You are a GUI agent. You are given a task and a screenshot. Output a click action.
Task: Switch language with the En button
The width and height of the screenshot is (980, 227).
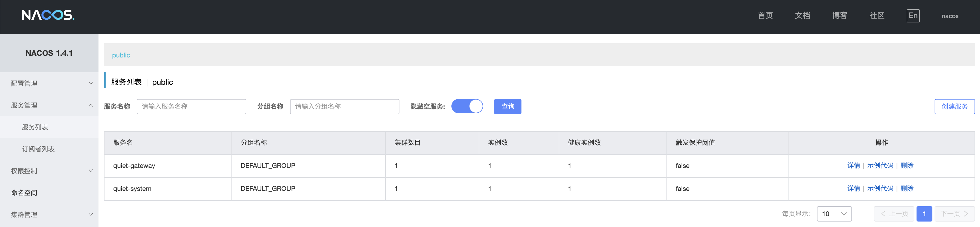coord(913,16)
